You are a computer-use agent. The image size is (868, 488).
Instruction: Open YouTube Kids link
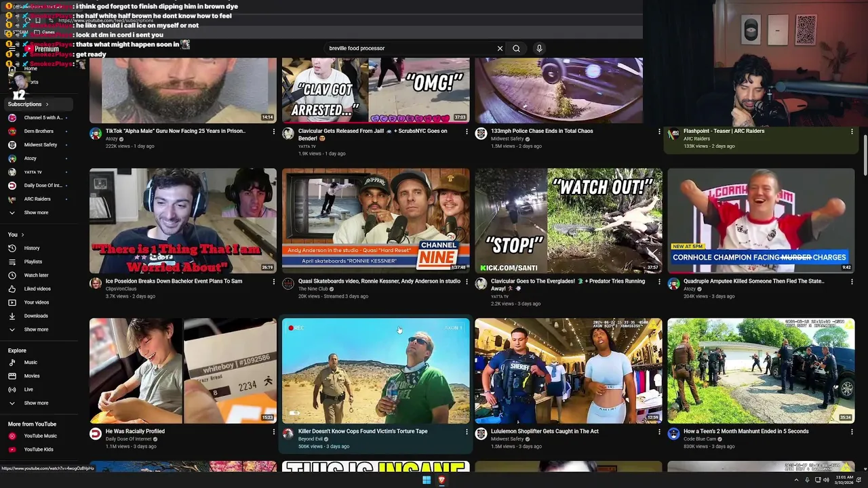39,449
